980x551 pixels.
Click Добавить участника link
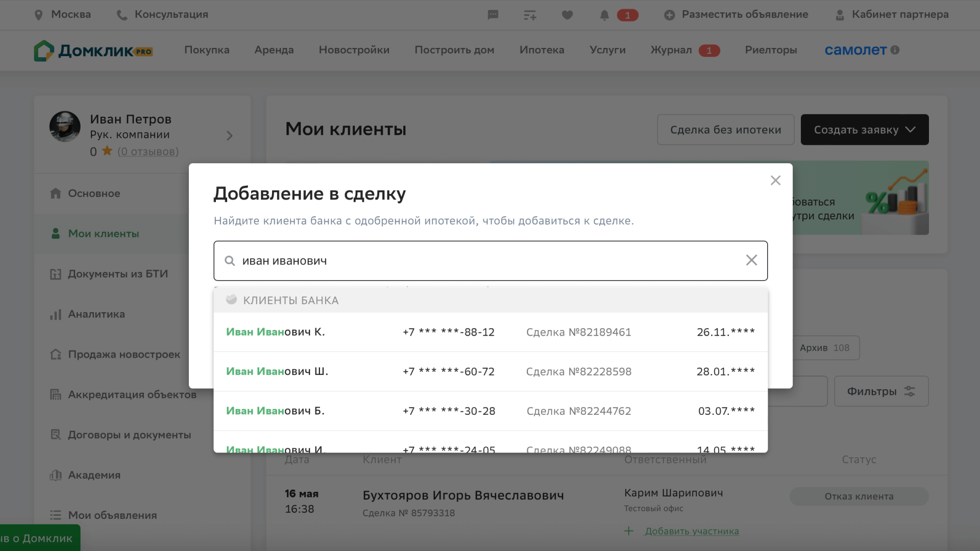[x=690, y=532]
